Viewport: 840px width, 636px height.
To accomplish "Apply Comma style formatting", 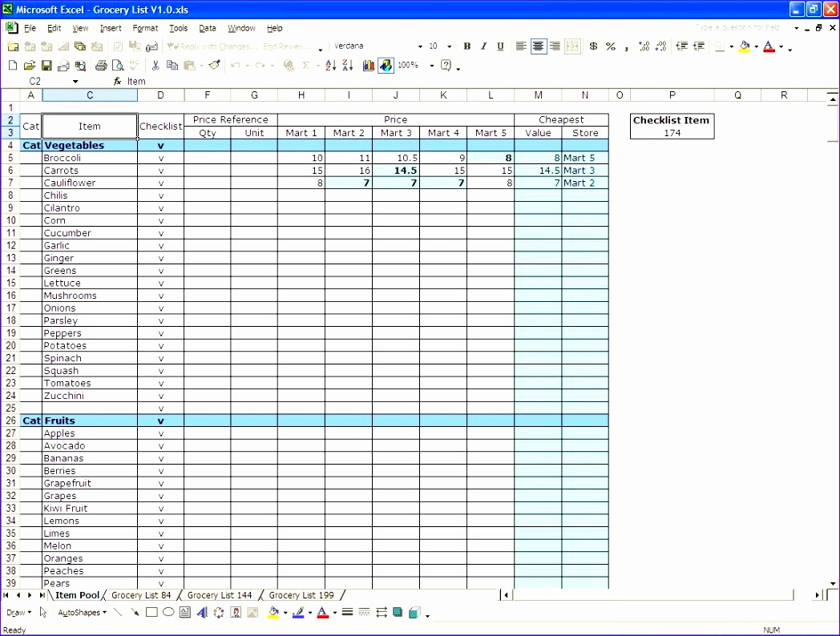I will click(x=626, y=46).
